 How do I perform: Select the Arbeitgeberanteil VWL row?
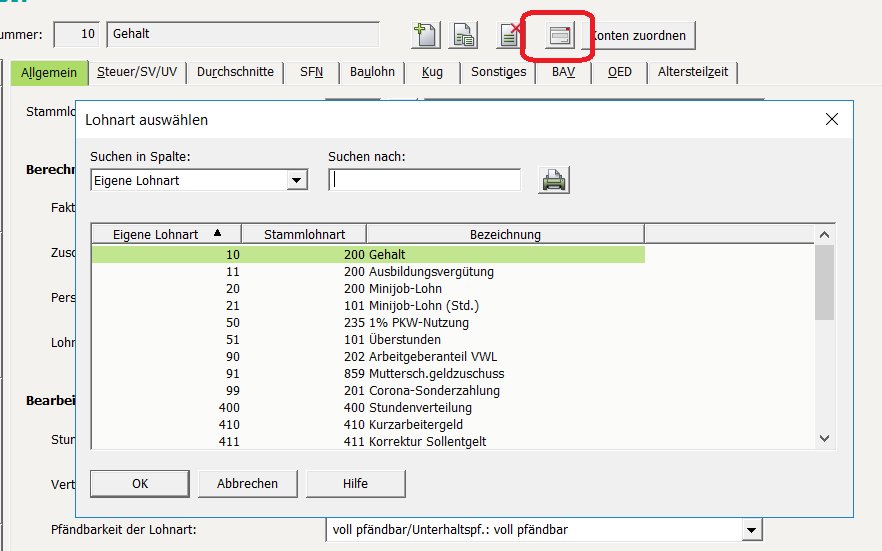(368, 356)
